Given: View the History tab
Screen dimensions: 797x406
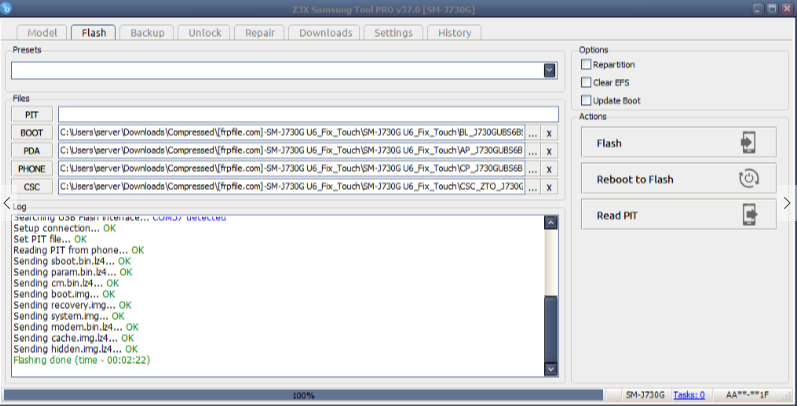Looking at the screenshot, I should [454, 33].
